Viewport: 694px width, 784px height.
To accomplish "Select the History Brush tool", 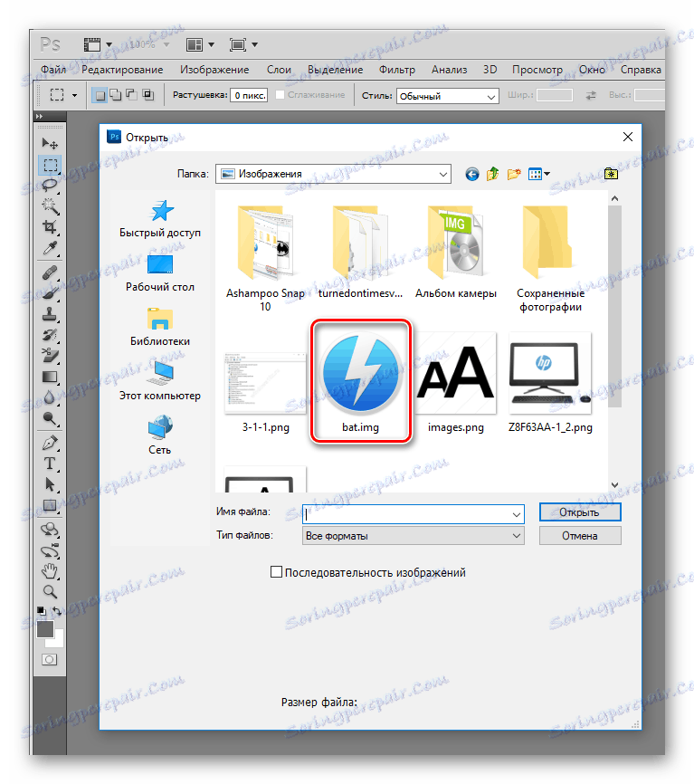I will [50, 335].
